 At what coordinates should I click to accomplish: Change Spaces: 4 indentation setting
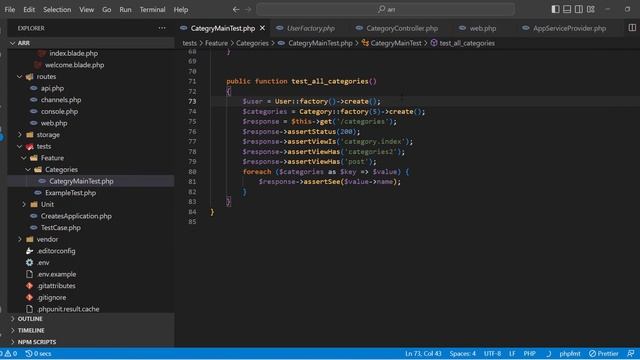click(462, 353)
